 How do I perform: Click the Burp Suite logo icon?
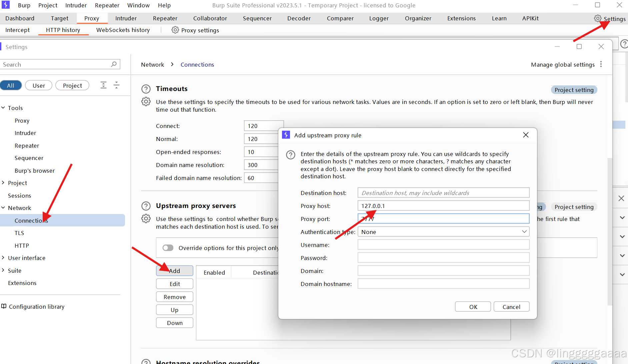click(x=6, y=5)
